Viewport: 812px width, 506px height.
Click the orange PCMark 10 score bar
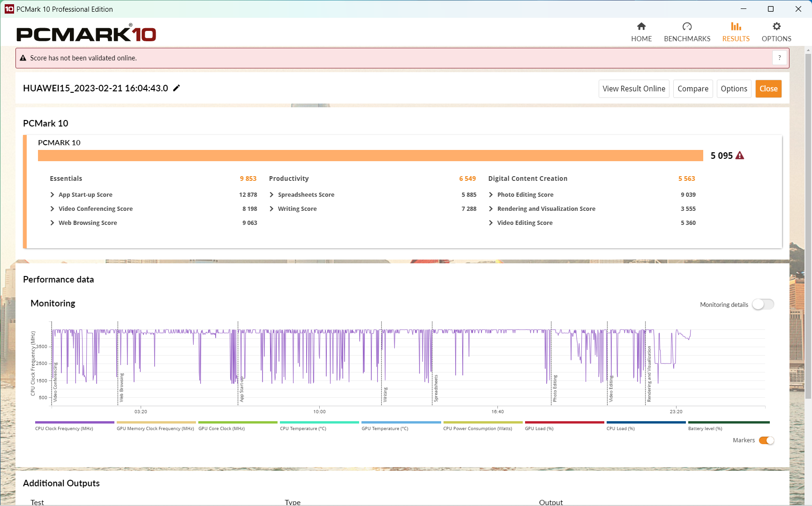point(370,156)
